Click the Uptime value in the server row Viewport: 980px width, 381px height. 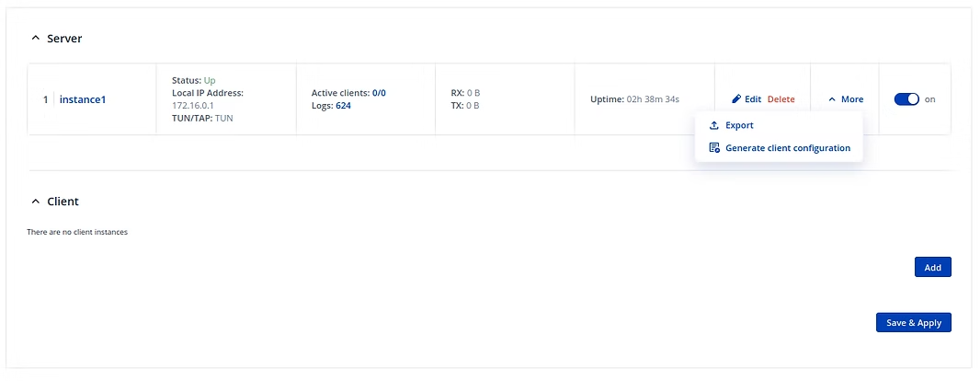(654, 99)
